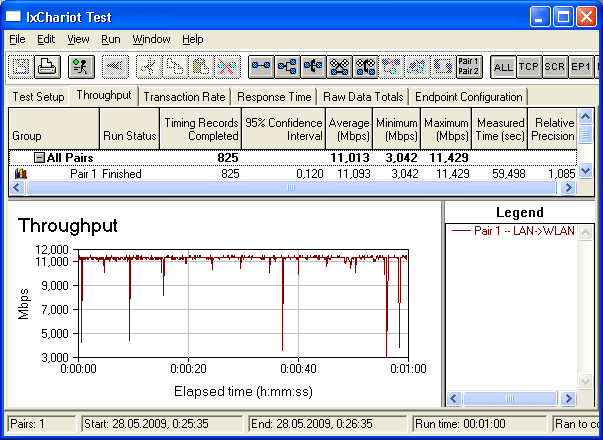Click the disabled Save toolbar icon
The image size is (603, 440).
[x=21, y=67]
